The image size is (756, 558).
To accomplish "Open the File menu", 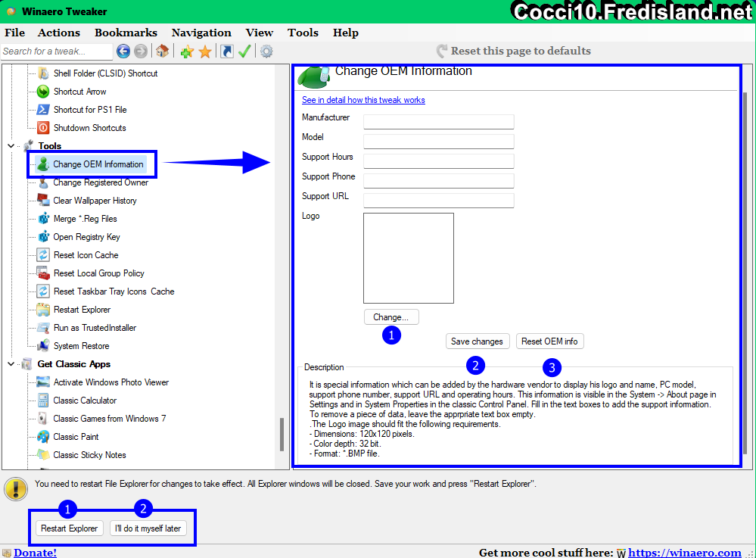I will (15, 33).
